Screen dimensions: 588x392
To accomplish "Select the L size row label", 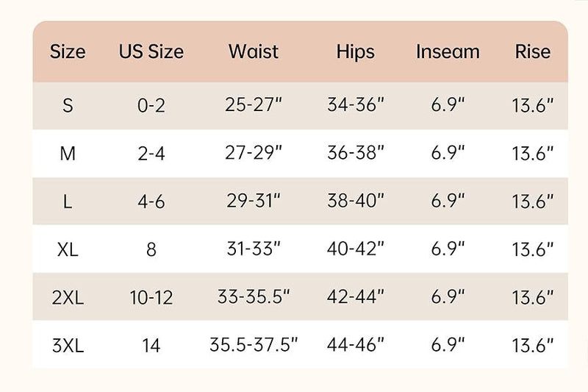I will pos(68,202).
